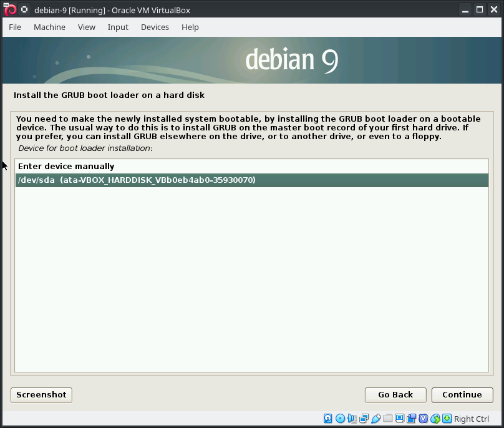Image resolution: width=504 pixels, height=428 pixels.
Task: Click the network adapter status icon
Action: pyautogui.click(x=364, y=419)
